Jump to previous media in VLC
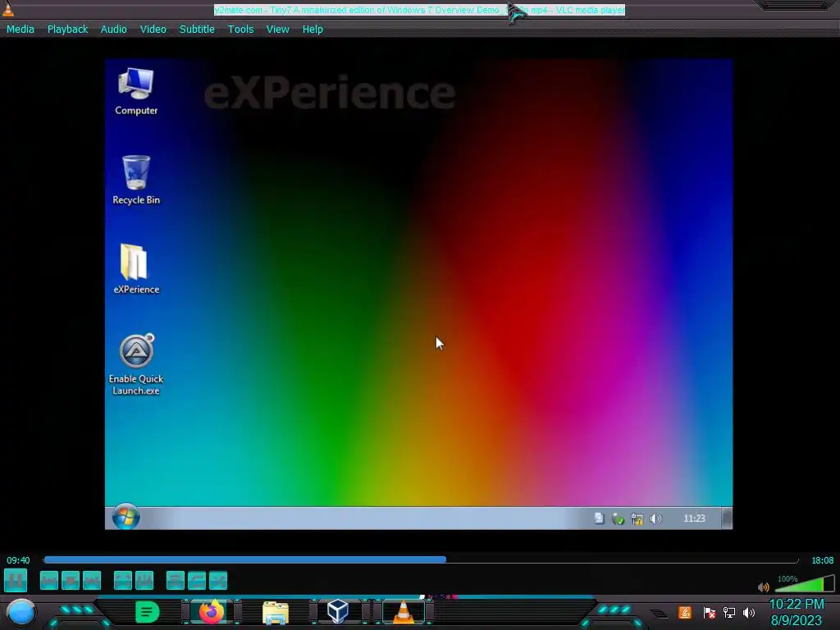The image size is (840, 630). click(x=49, y=581)
